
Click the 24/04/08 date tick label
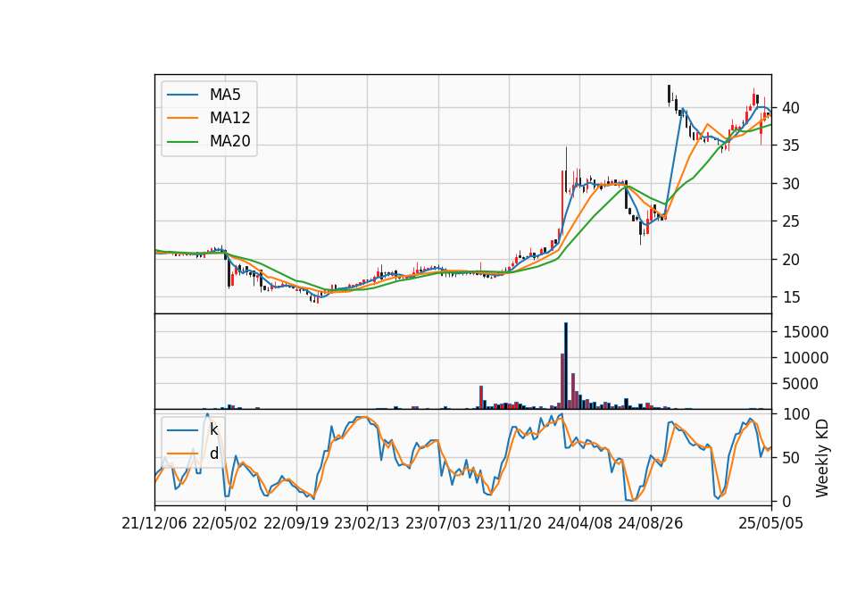pyautogui.click(x=580, y=523)
